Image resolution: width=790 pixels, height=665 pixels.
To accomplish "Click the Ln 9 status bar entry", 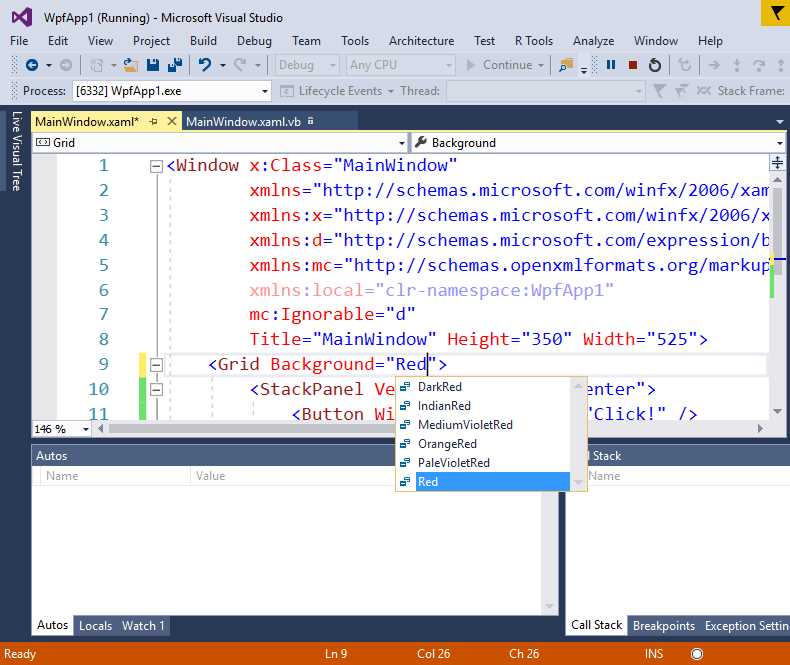I will (x=336, y=654).
